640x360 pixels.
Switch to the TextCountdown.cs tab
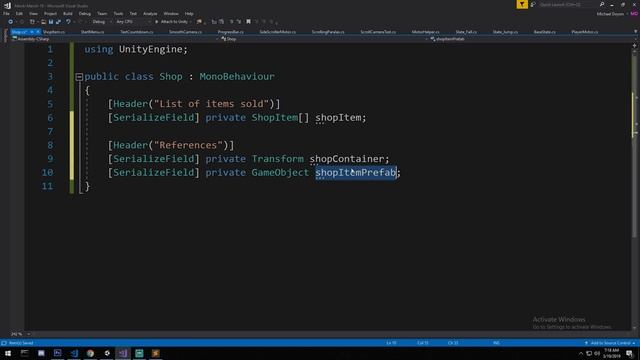point(137,32)
